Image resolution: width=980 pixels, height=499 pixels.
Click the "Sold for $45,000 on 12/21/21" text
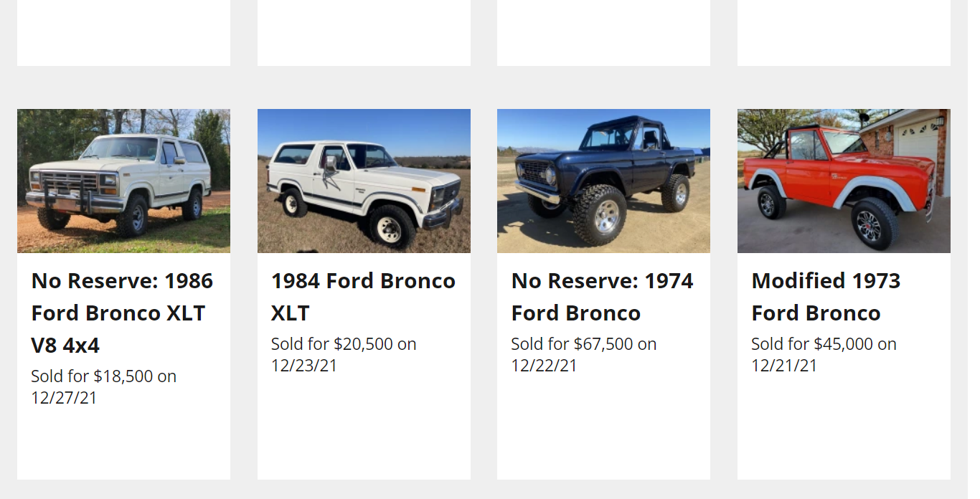click(x=824, y=354)
